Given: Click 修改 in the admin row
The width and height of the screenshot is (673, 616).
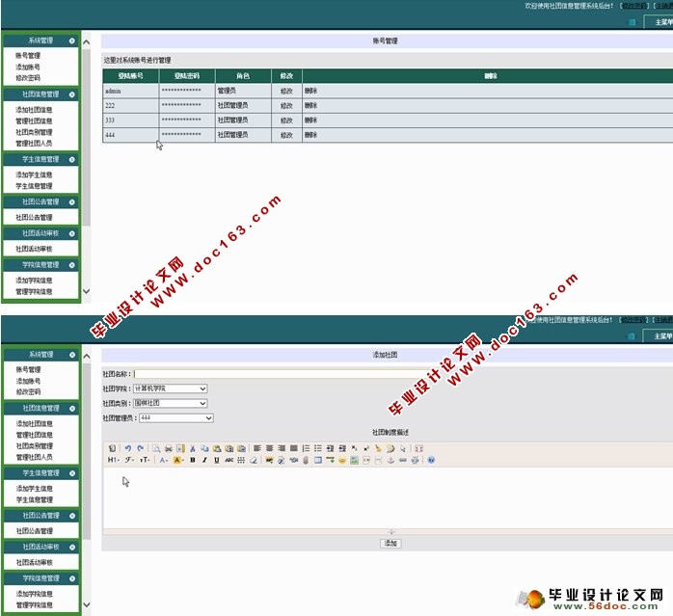Looking at the screenshot, I should [286, 91].
